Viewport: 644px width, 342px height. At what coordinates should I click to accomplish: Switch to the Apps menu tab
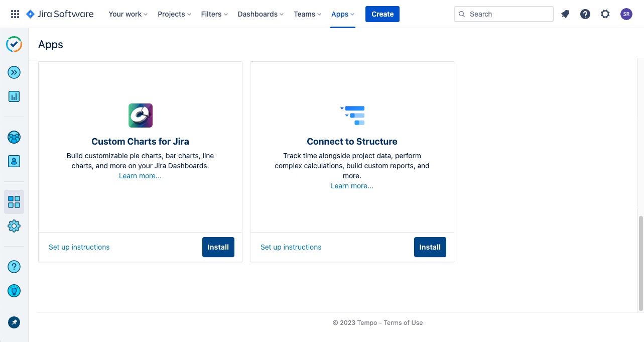(x=342, y=14)
